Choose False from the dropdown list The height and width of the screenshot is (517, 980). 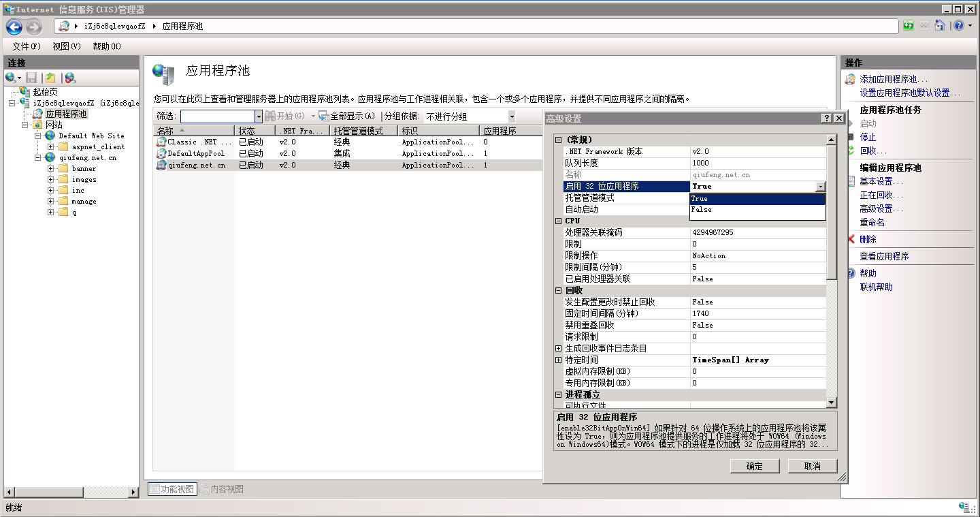(x=757, y=210)
